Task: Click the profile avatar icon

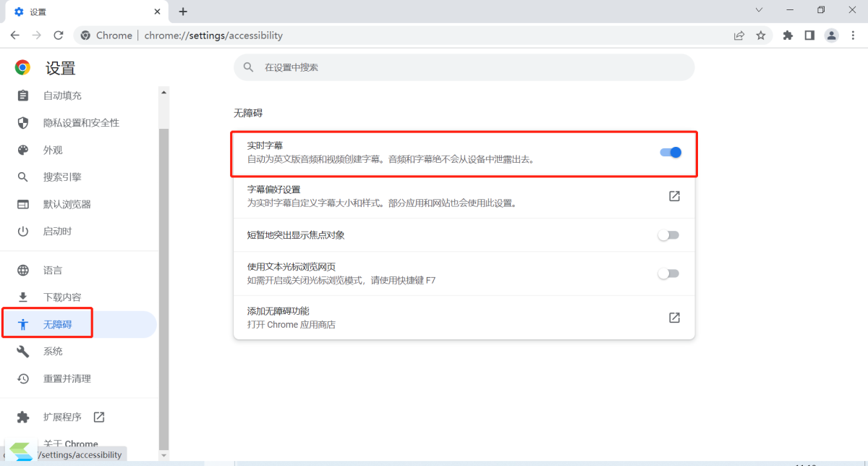Action: pos(831,35)
